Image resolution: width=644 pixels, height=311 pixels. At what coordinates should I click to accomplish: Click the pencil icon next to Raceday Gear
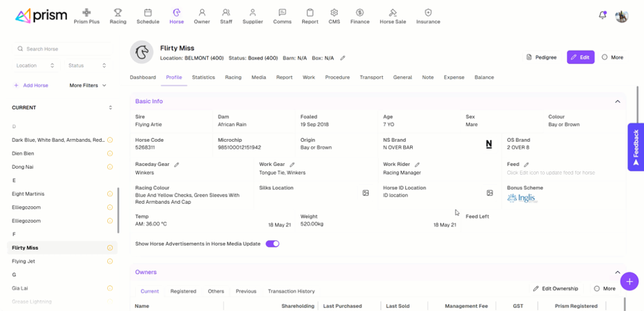click(x=177, y=165)
